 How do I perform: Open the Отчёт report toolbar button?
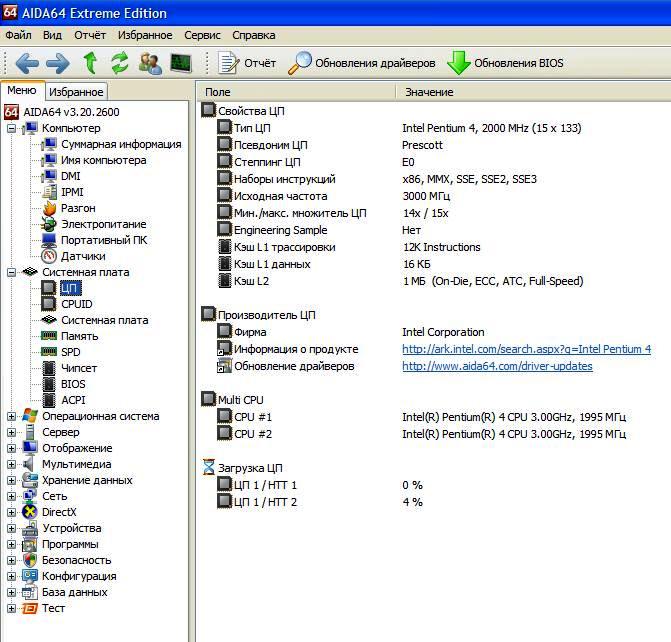pyautogui.click(x=246, y=63)
